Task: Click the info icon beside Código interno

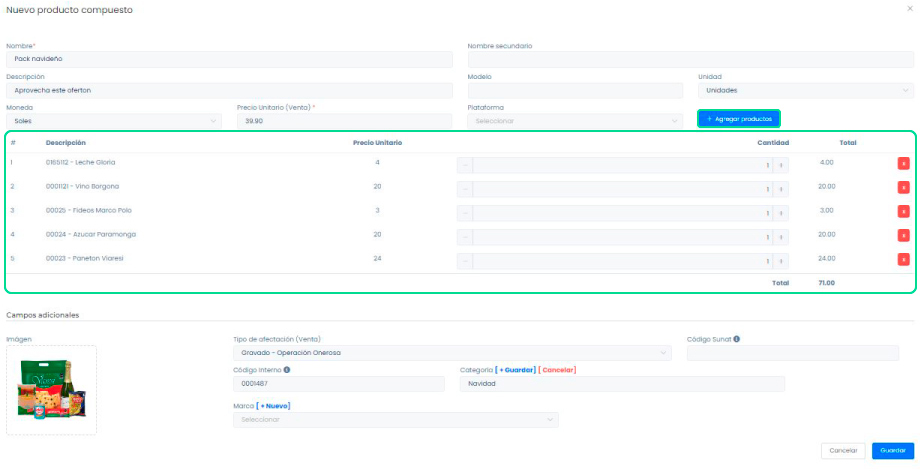Action: coord(287,370)
